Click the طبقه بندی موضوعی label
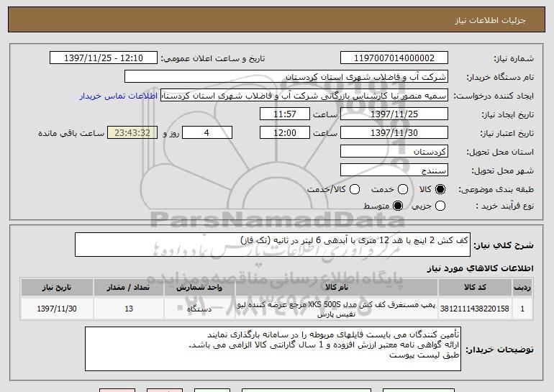This screenshot has height=392, width=554. coord(496,190)
